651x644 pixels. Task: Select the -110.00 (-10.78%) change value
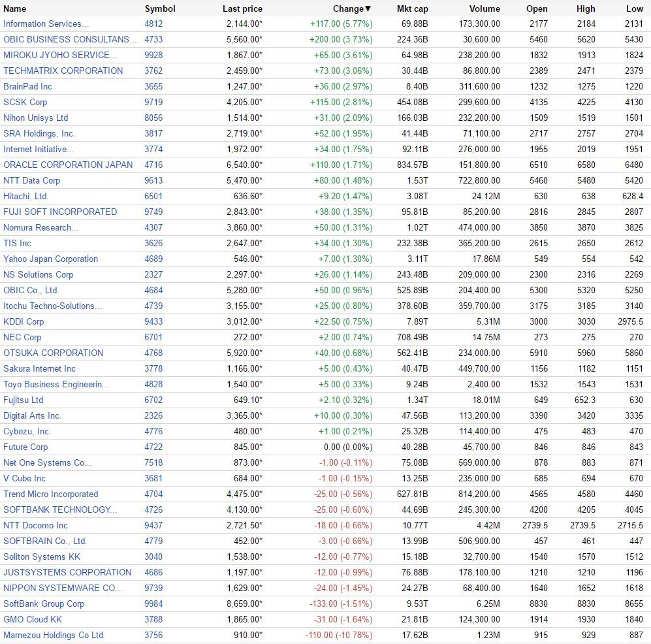coord(339,636)
